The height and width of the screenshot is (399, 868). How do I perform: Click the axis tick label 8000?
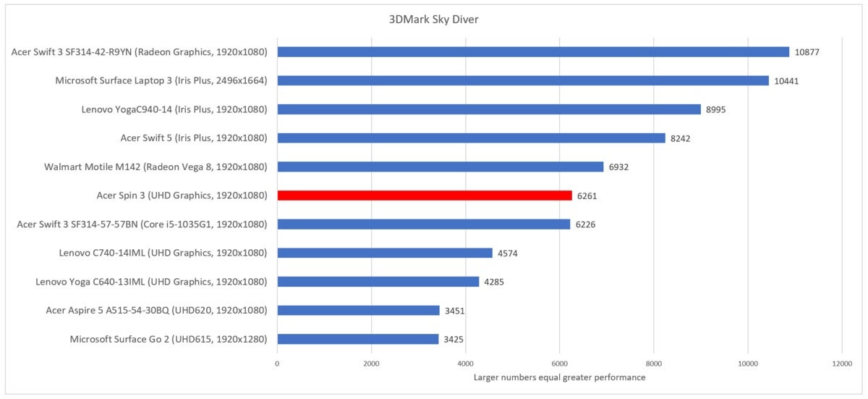[653, 365]
